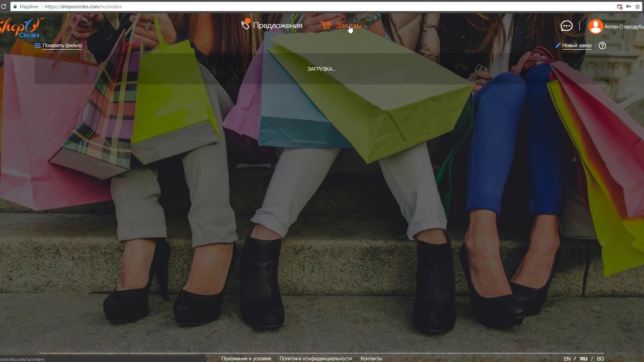Viewport: 644px width, 362px height.
Task: Click the Новый заказ link
Action: pos(577,46)
